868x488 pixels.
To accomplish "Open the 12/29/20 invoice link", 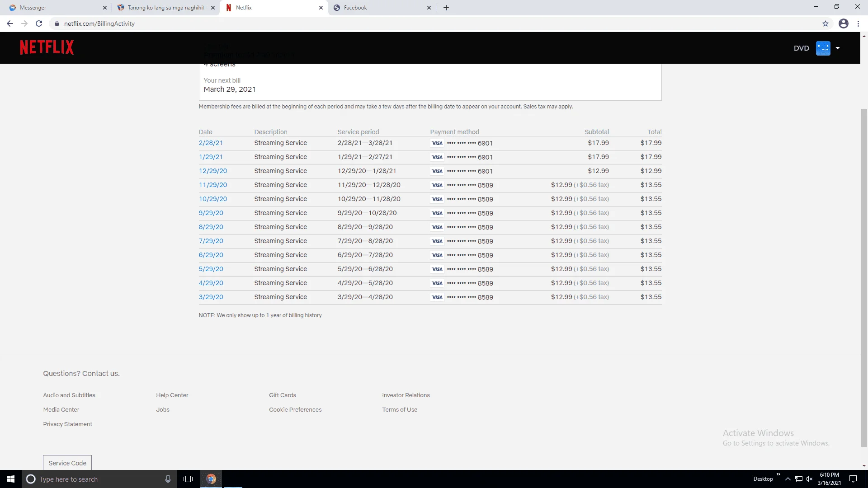I will tap(213, 171).
